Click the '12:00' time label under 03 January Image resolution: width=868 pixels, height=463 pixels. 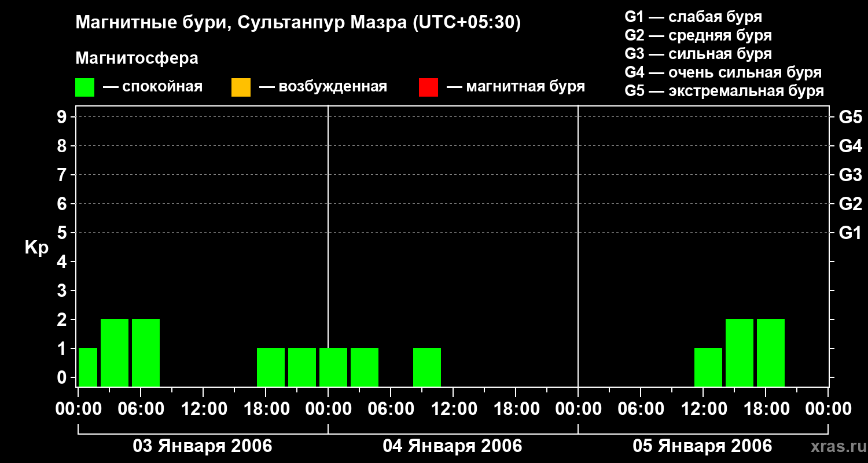tap(203, 409)
